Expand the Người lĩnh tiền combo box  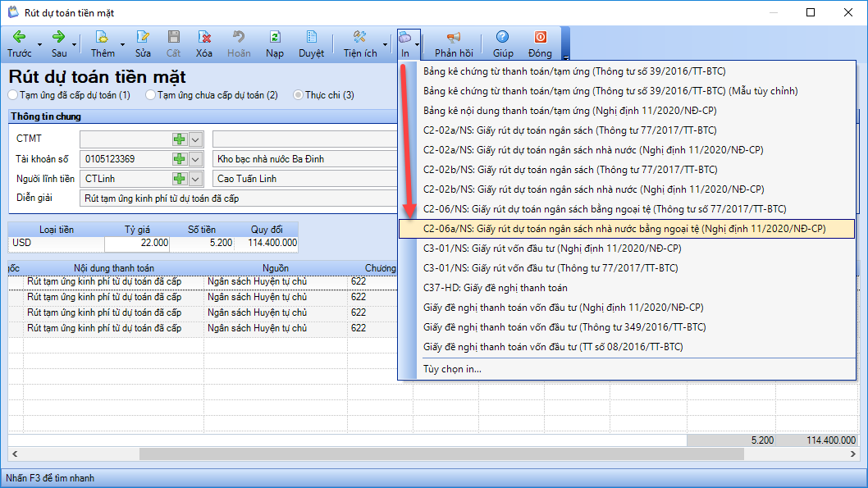point(195,179)
